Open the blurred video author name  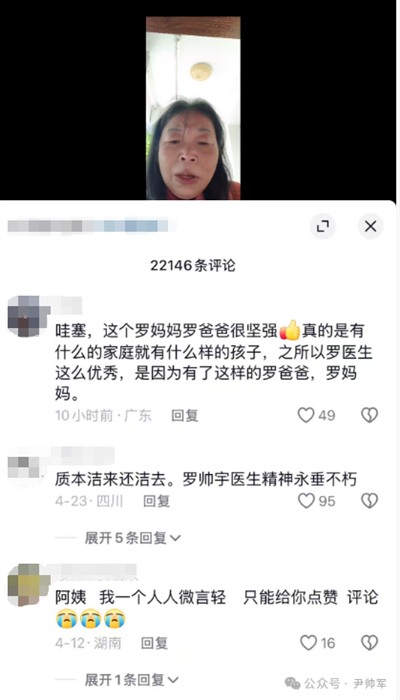pyautogui.click(x=88, y=226)
